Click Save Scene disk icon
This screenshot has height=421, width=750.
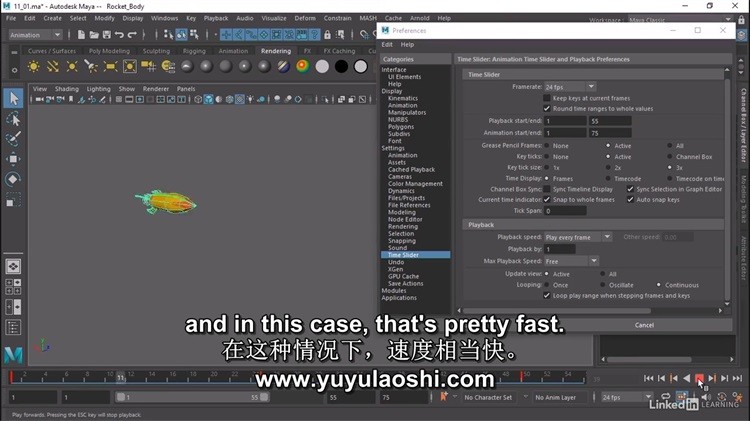(x=106, y=34)
